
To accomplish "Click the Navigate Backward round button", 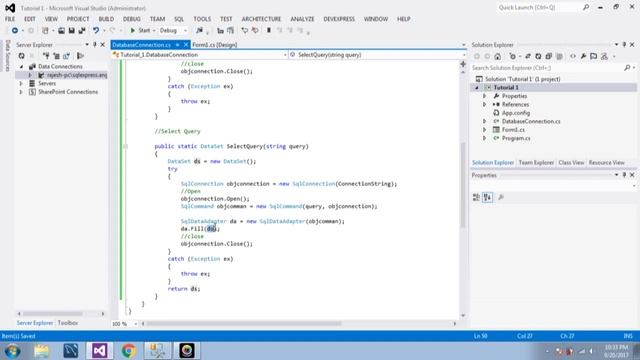I will click(15, 30).
